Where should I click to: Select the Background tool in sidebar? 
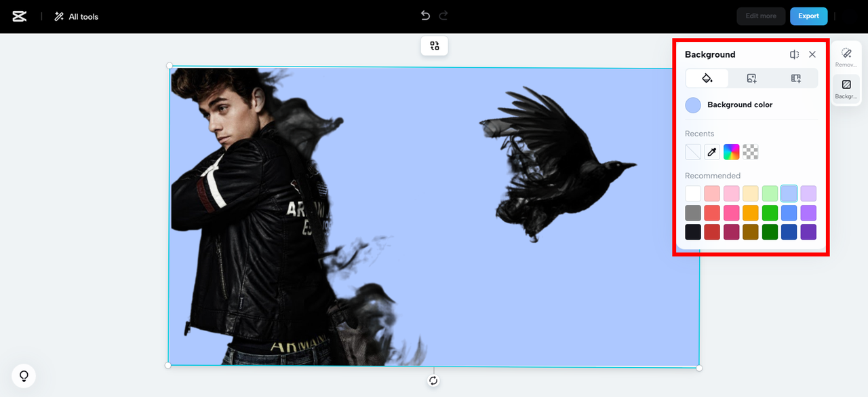tap(846, 89)
